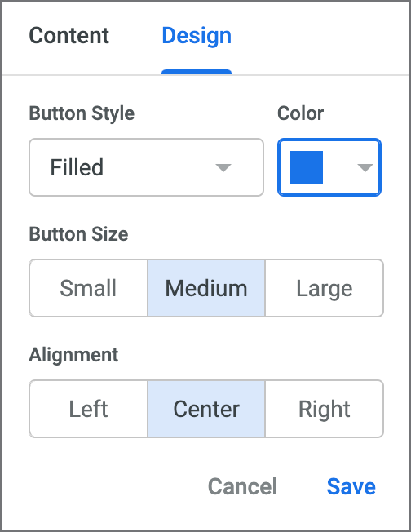Click the Alignment heading
Image resolution: width=411 pixels, height=532 pixels.
[73, 355]
